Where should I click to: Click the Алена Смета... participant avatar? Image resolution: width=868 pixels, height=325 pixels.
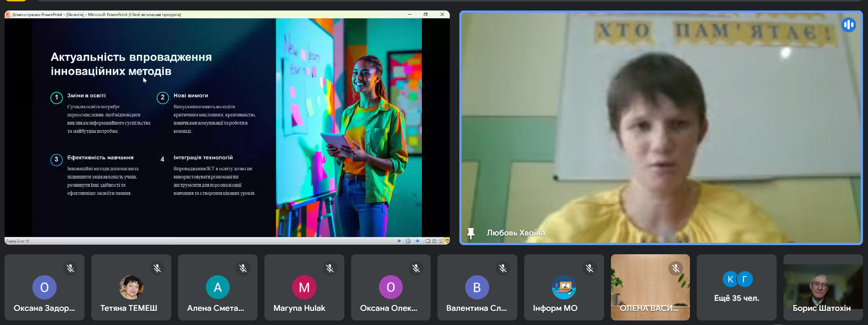[x=218, y=287]
